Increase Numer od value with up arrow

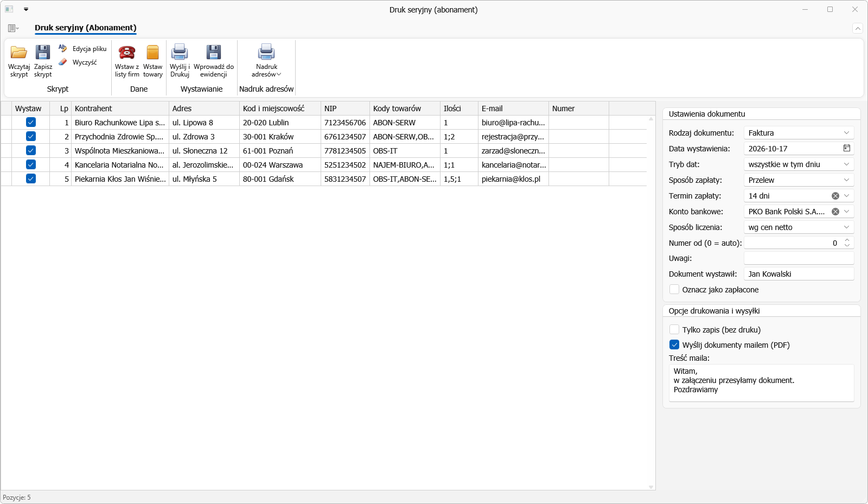coord(847,240)
